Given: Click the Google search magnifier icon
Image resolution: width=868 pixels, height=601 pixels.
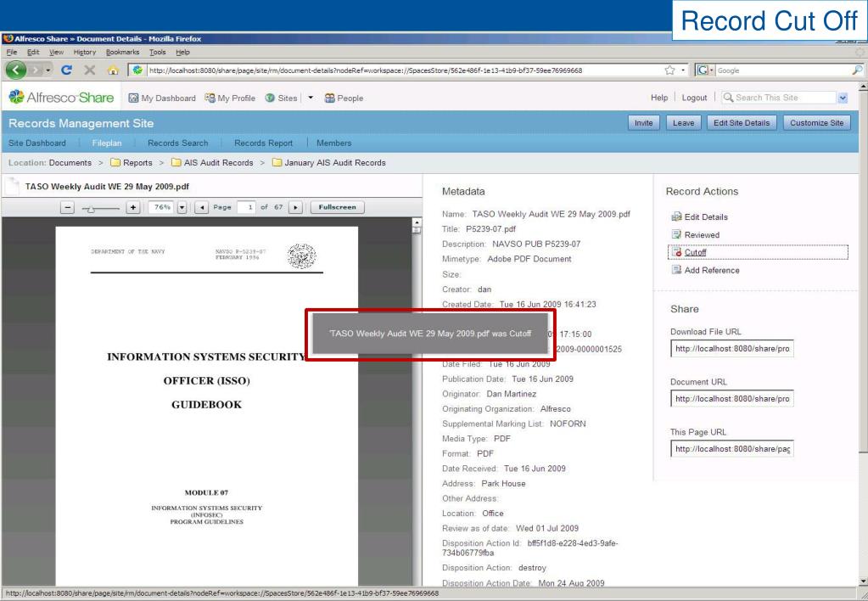Looking at the screenshot, I should point(857,70).
